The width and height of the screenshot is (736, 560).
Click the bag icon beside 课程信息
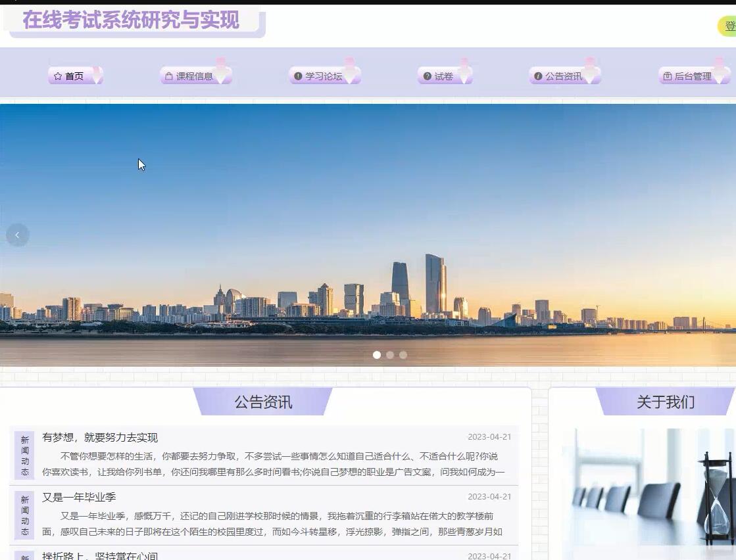pyautogui.click(x=169, y=76)
